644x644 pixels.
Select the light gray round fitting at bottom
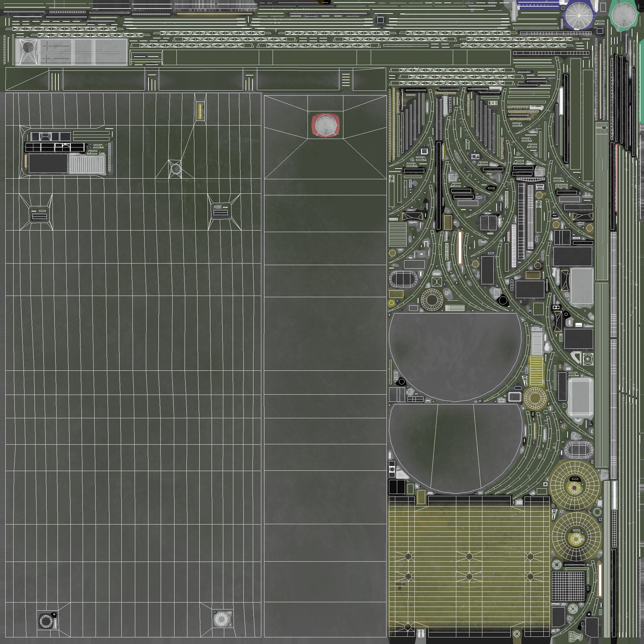pyautogui.click(x=221, y=619)
